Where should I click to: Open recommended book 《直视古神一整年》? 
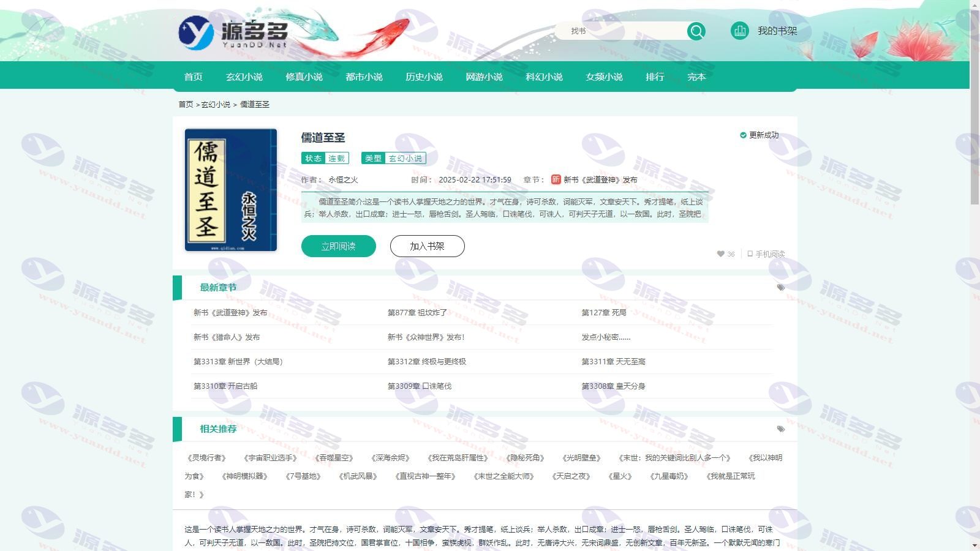pyautogui.click(x=426, y=476)
